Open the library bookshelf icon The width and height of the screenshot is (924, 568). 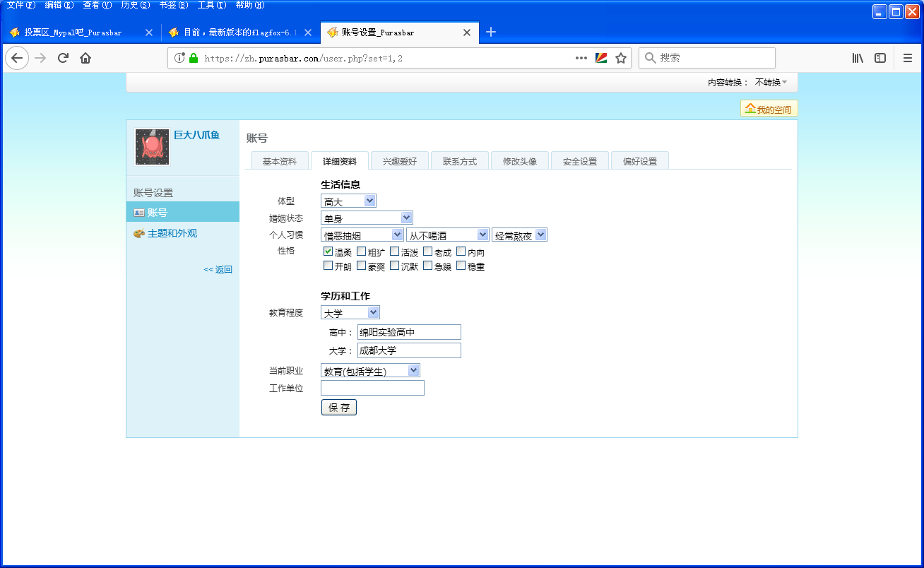pos(858,58)
